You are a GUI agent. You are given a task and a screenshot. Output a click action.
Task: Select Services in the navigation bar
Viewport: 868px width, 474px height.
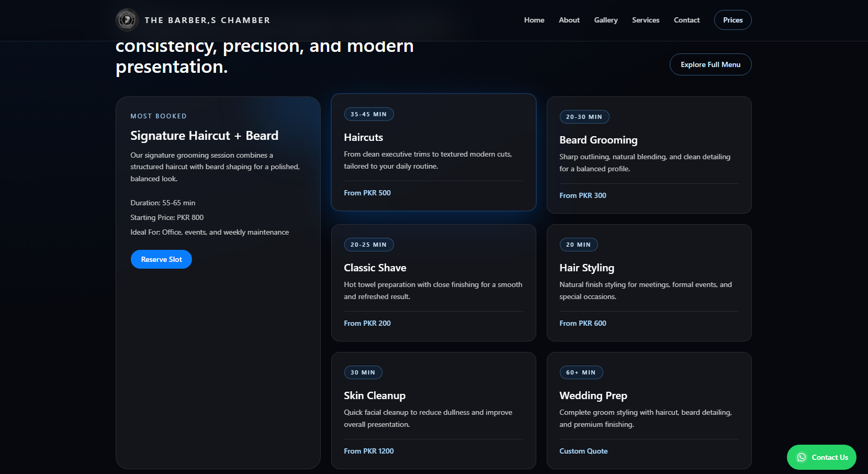[x=645, y=20]
